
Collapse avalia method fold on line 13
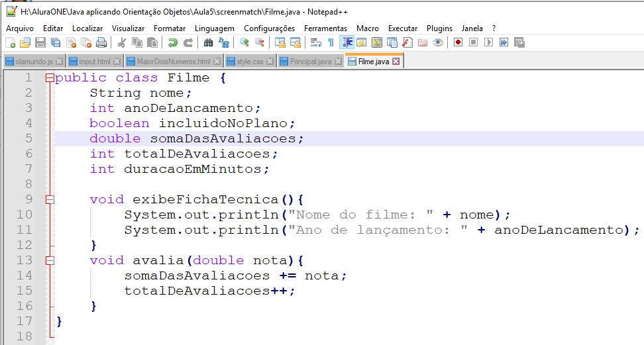pos(50,260)
